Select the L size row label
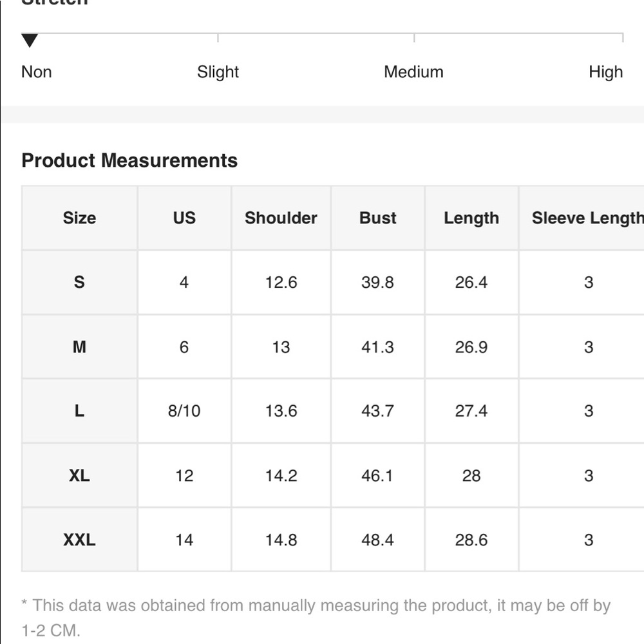 79,411
